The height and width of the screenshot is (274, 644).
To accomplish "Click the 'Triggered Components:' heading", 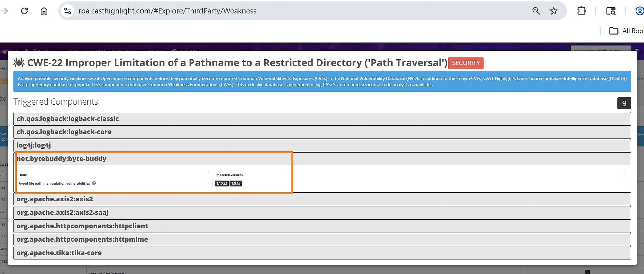I will point(57,102).
